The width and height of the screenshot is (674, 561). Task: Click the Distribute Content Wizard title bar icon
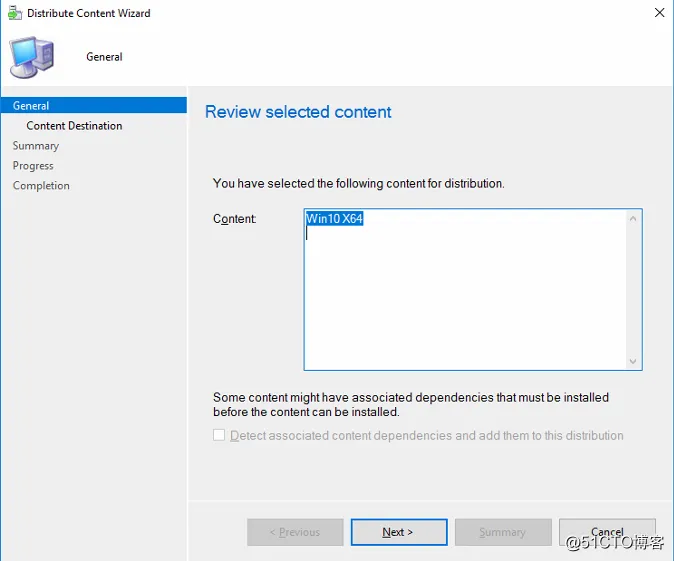tap(13, 13)
